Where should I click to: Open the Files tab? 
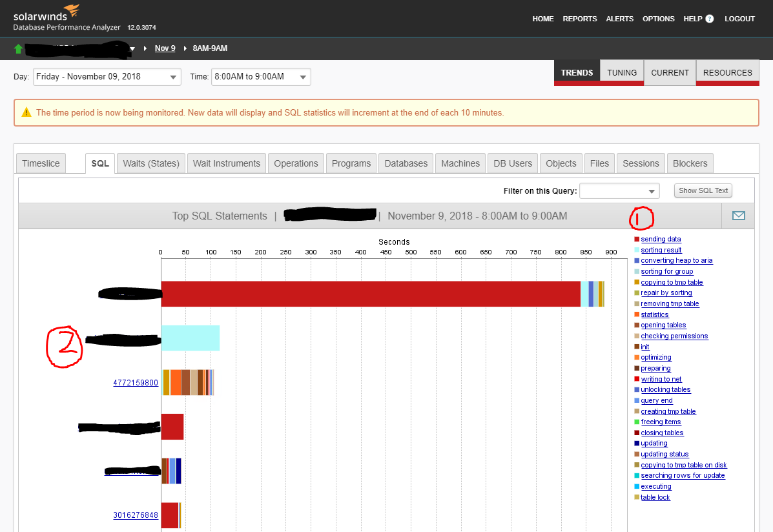[x=599, y=163]
